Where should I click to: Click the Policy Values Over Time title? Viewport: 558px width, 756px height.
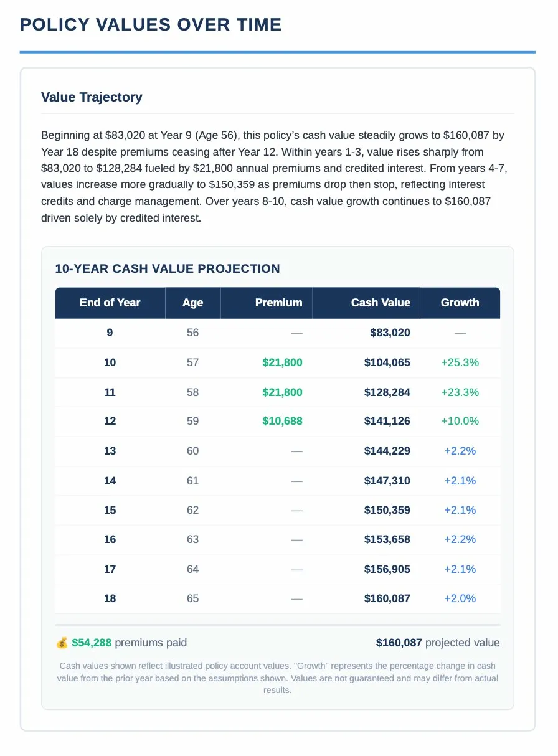(x=151, y=25)
